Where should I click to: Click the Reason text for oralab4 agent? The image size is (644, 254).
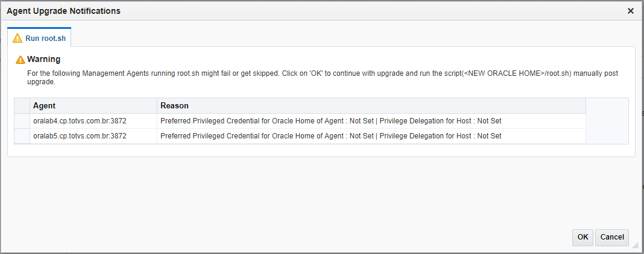click(331, 121)
